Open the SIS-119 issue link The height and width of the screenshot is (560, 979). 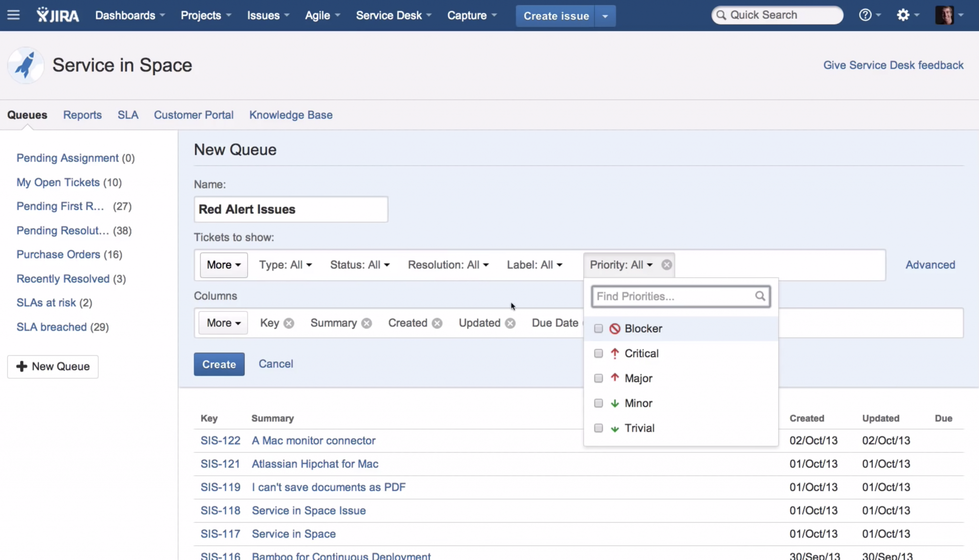tap(220, 487)
